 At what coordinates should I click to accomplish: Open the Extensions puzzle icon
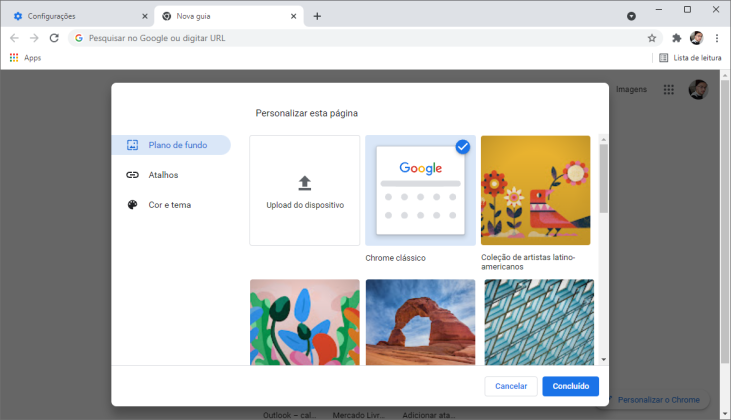click(676, 38)
